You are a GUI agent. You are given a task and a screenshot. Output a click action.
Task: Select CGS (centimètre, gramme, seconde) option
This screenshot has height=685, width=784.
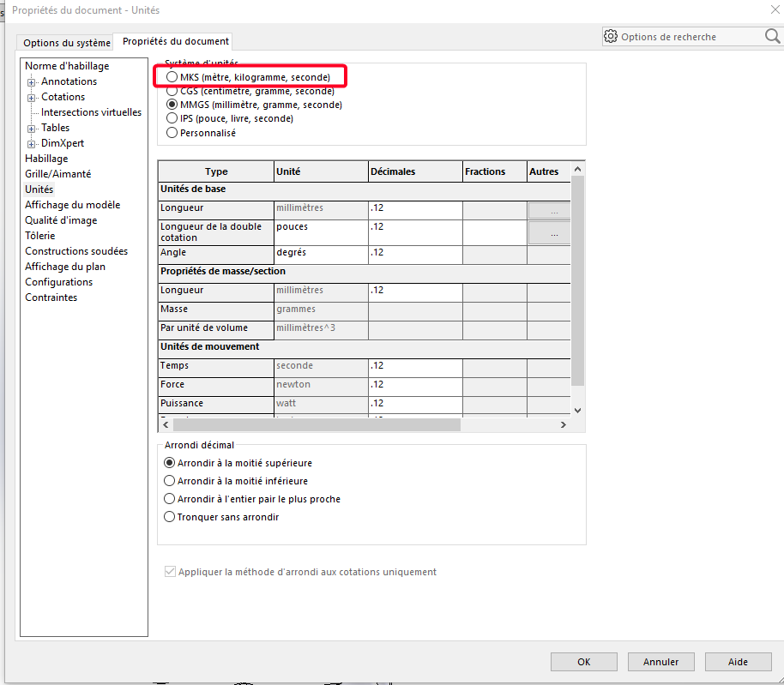(172, 91)
